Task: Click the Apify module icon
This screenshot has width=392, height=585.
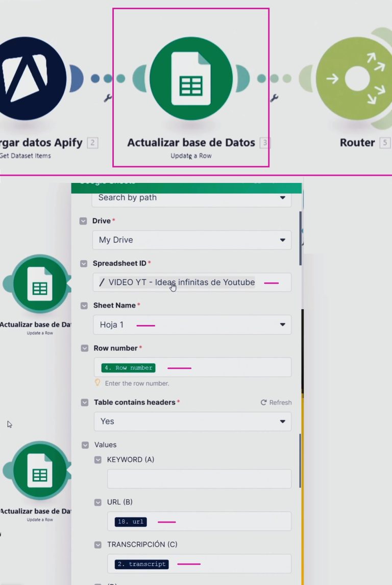Action: pyautogui.click(x=32, y=78)
